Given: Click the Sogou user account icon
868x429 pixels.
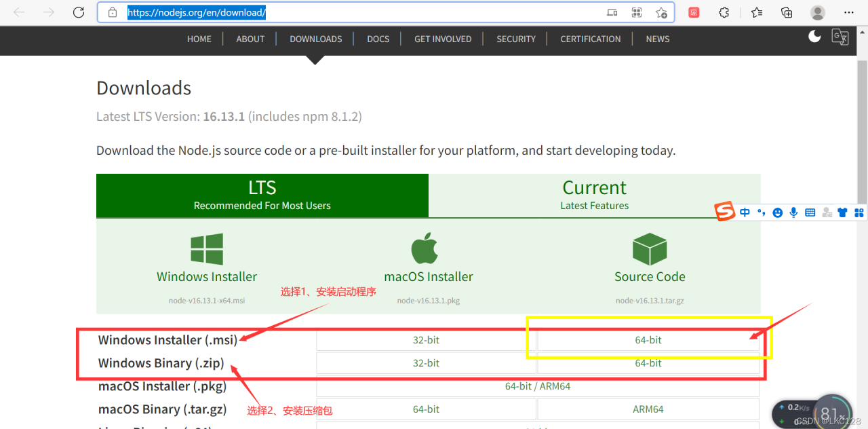Looking at the screenshot, I should [x=827, y=212].
